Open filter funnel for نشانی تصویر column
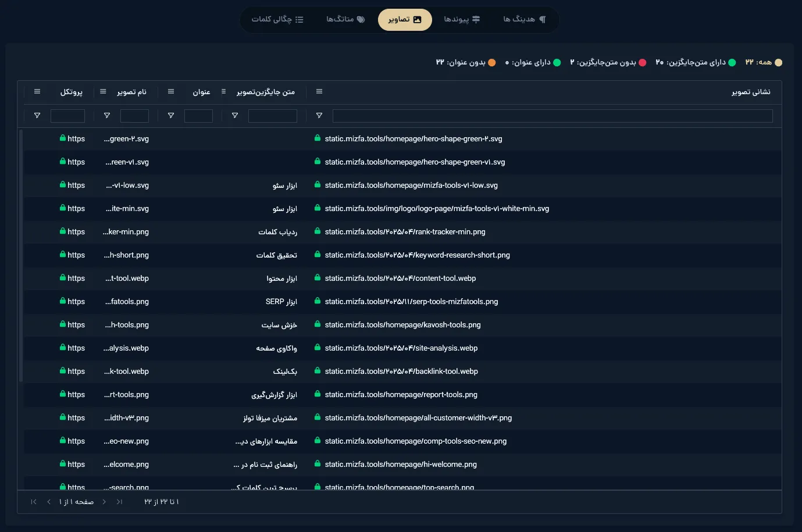 click(319, 116)
